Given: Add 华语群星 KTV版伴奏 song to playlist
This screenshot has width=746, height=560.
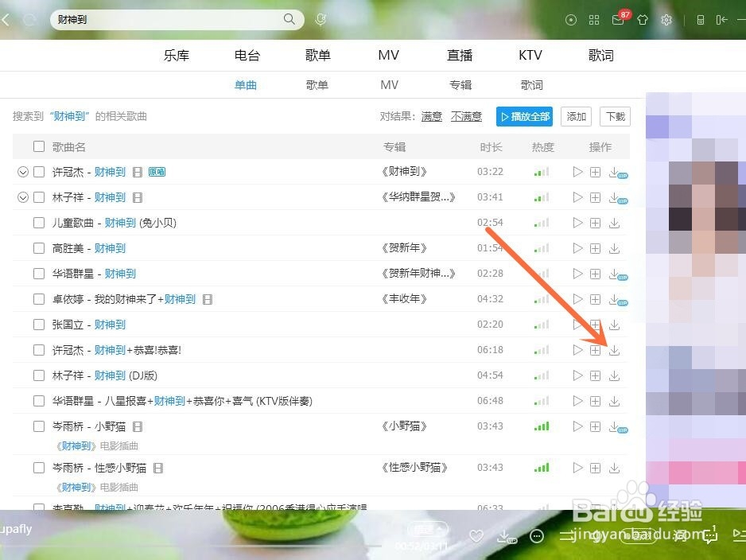Looking at the screenshot, I should (x=595, y=401).
